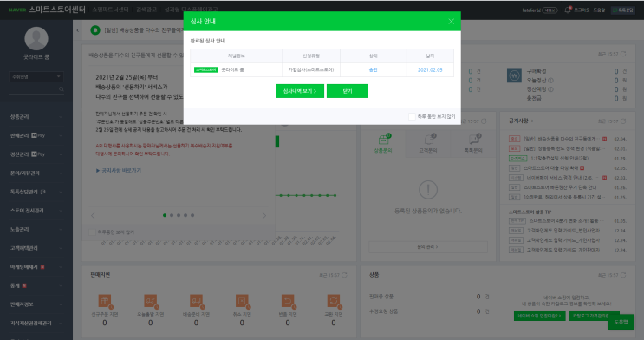This screenshot has height=340, width=644.
Task: Go to next banner slide arrow
Action: 264,215
